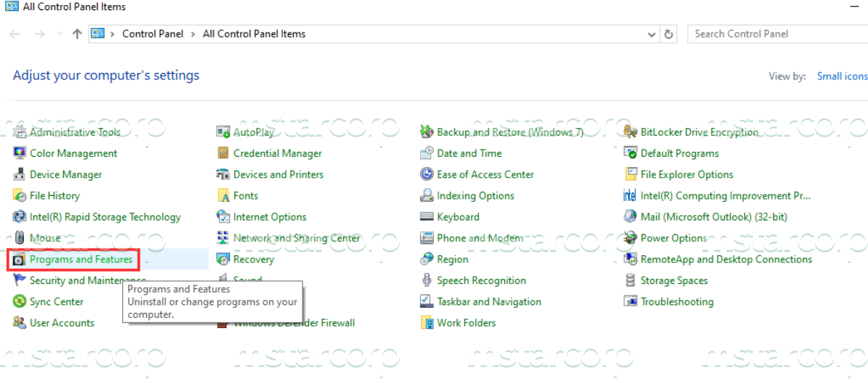
Task: Open the Intel Rapid Storage Technology icon
Action: [20, 217]
